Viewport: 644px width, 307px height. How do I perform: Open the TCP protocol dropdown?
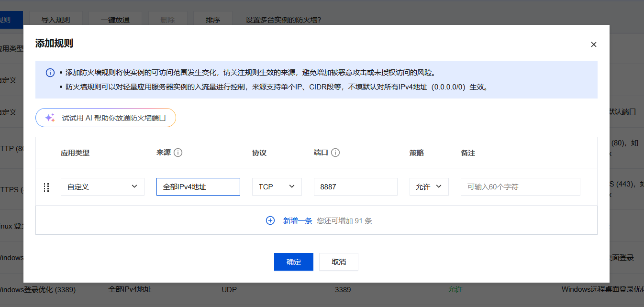click(x=277, y=187)
